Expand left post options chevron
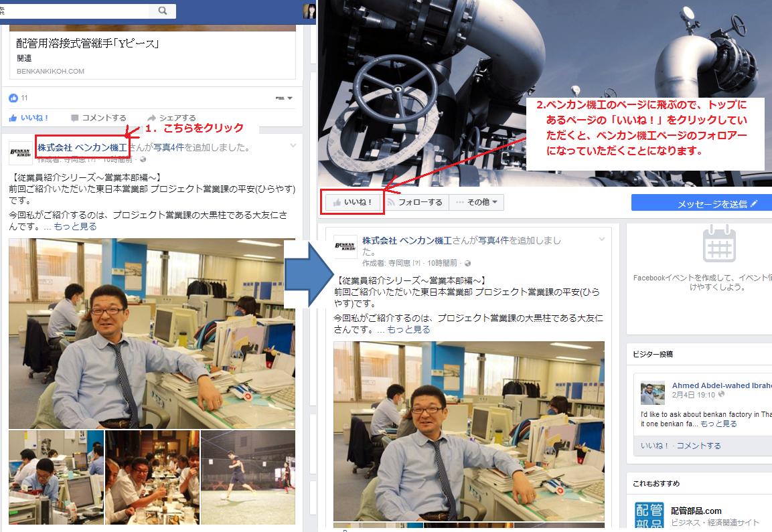Screen dimensions: 772x532 (x=293, y=146)
